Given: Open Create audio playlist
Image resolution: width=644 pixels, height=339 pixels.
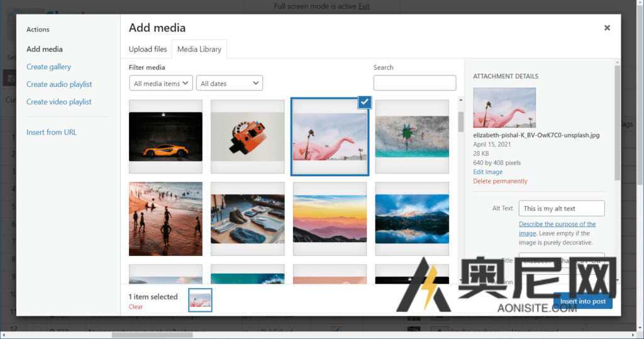Looking at the screenshot, I should tap(59, 84).
